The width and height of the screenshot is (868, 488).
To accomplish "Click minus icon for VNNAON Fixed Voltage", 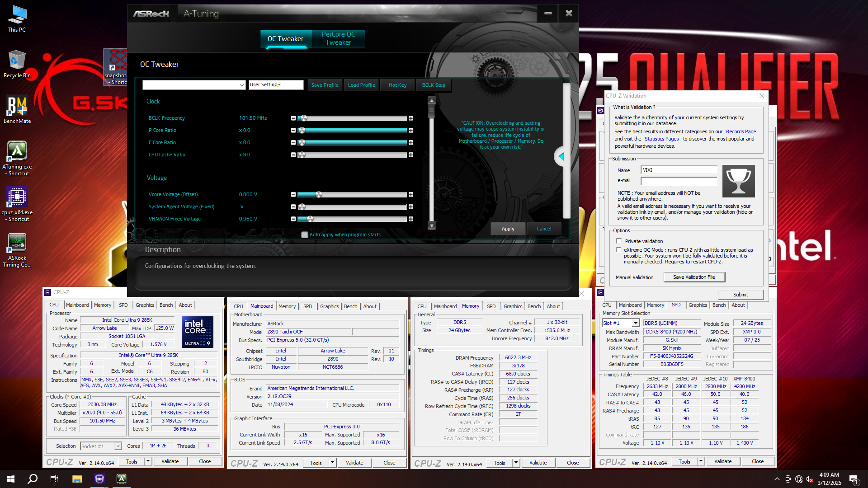I will coord(293,219).
